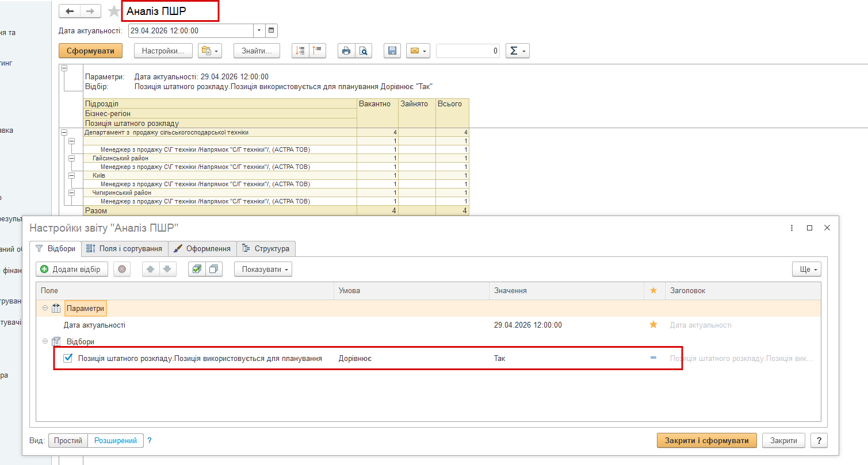Click the quick-access dash icon for the filter row

pyautogui.click(x=653, y=358)
